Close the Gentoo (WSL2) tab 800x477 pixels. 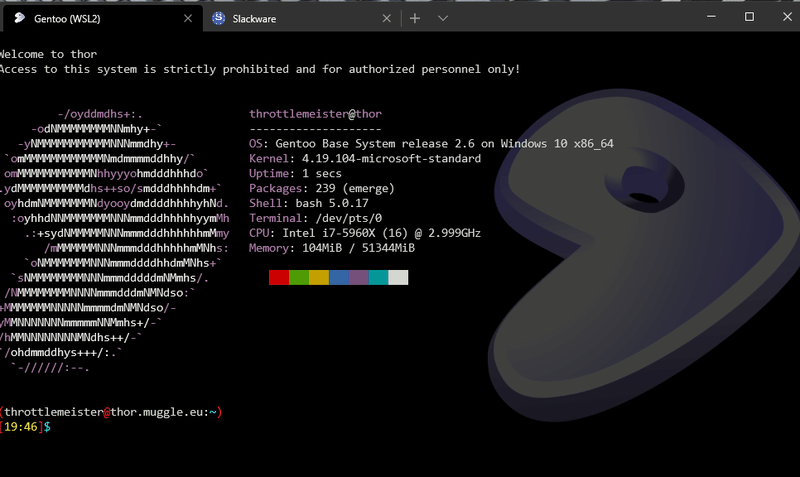pyautogui.click(x=188, y=18)
